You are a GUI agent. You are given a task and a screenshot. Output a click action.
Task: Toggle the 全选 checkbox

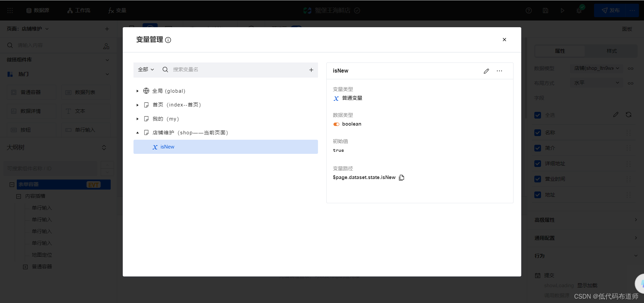coord(538,115)
